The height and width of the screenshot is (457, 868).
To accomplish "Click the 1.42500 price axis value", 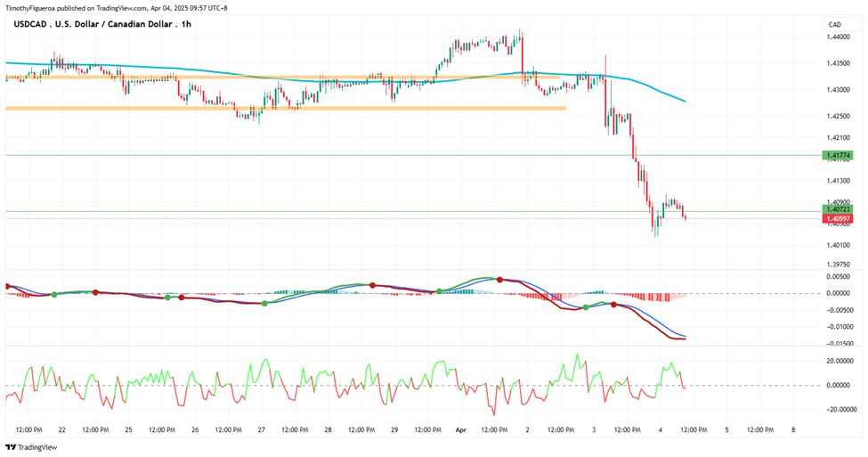I will point(838,117).
